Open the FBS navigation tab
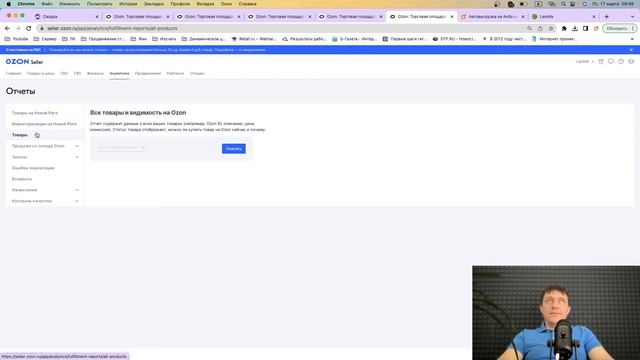This screenshot has height=360, width=640. [x=78, y=73]
